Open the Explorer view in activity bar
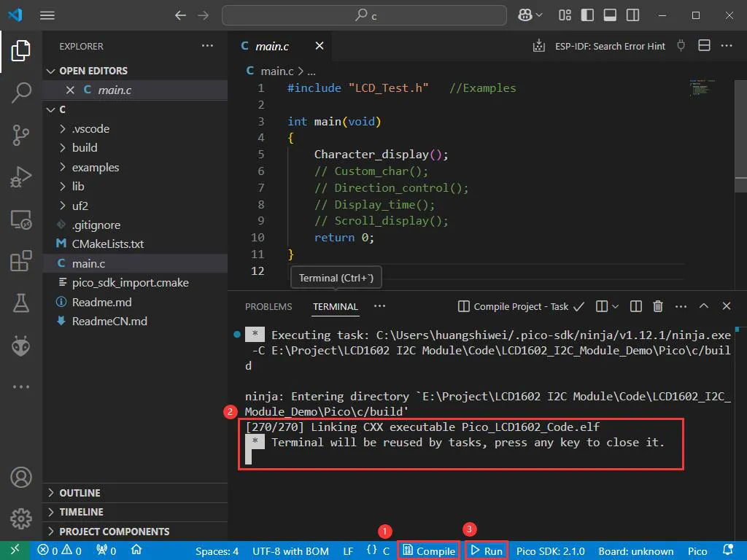 [x=21, y=50]
